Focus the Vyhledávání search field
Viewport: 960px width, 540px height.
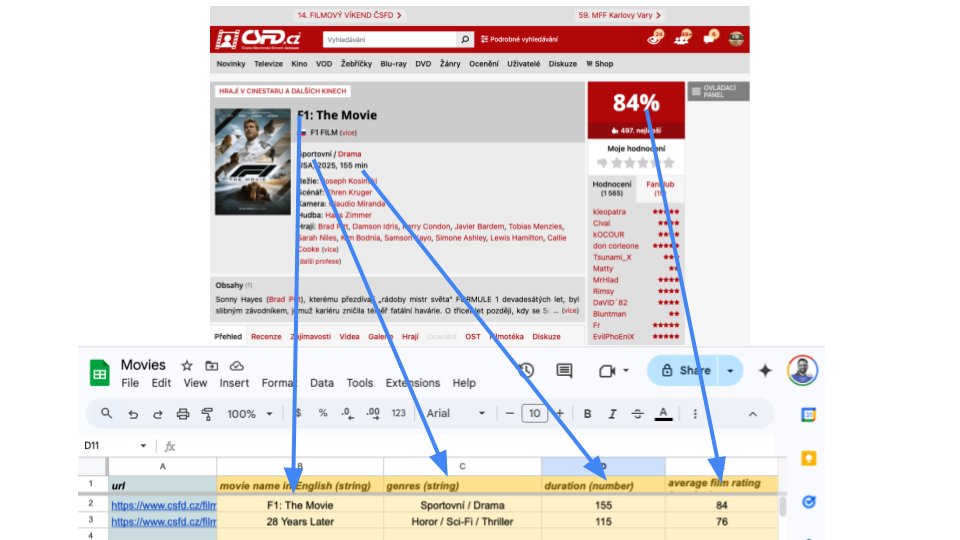coord(389,39)
